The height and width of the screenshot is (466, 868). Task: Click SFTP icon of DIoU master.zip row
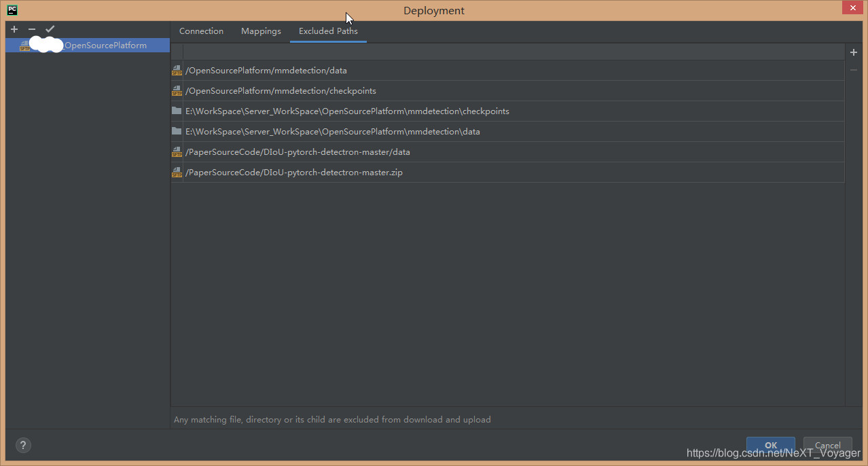point(177,173)
